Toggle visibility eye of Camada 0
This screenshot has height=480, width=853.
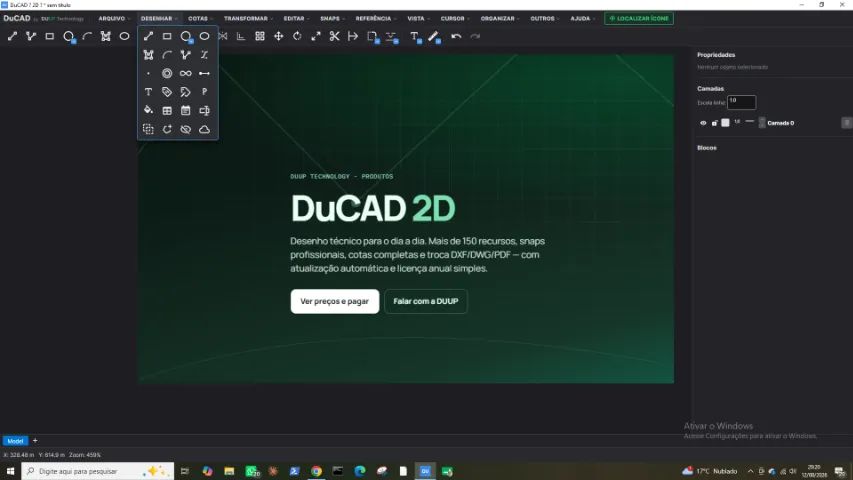pos(703,123)
